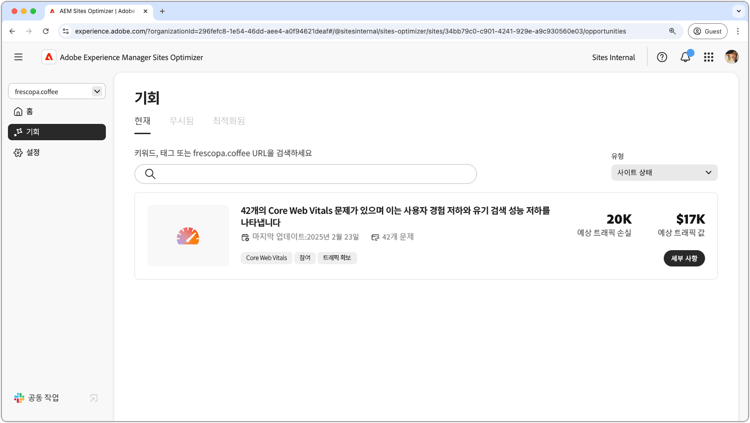Expand the browser tab search chevron
The height and width of the screenshot is (423, 750).
(739, 11)
